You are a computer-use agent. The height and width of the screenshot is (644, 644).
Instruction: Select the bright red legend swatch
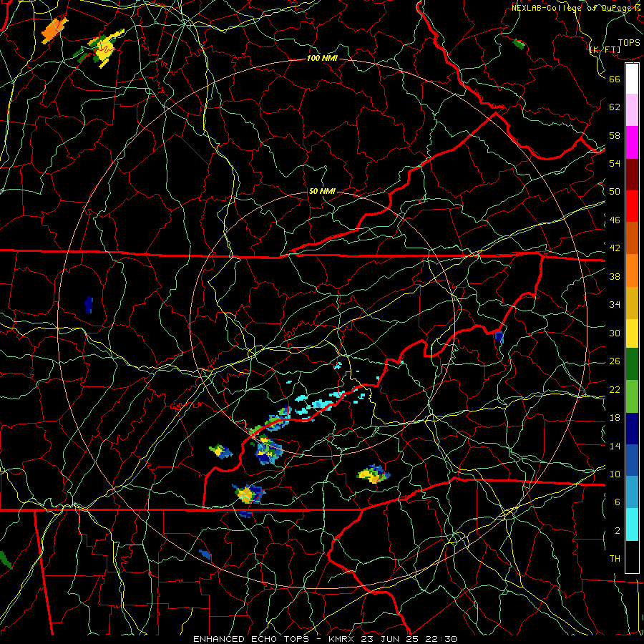(x=632, y=206)
